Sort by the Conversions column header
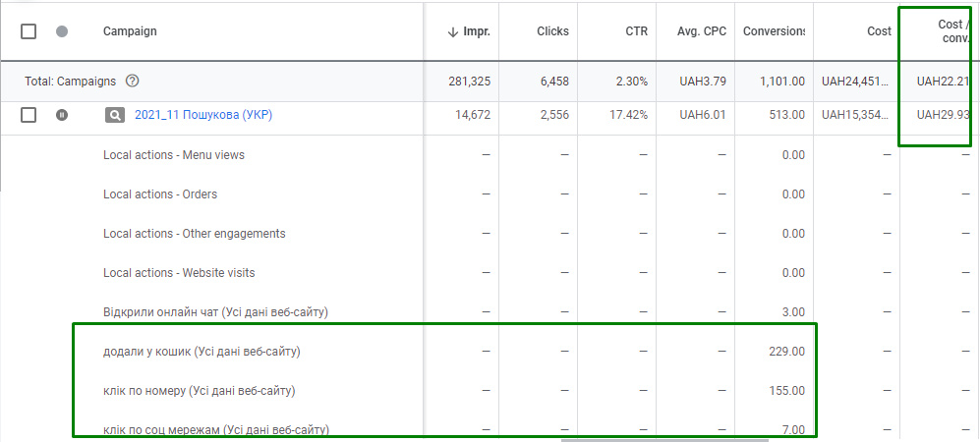The width and height of the screenshot is (980, 442). pyautogui.click(x=774, y=31)
